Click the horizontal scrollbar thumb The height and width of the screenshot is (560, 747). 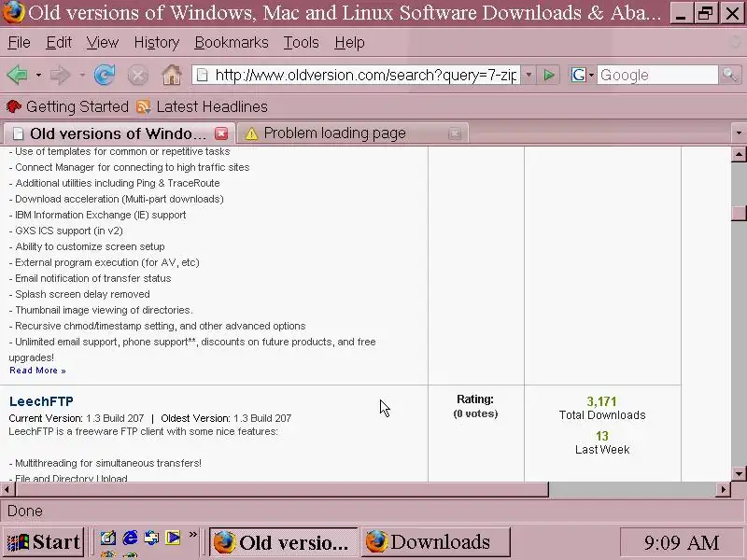[282, 489]
